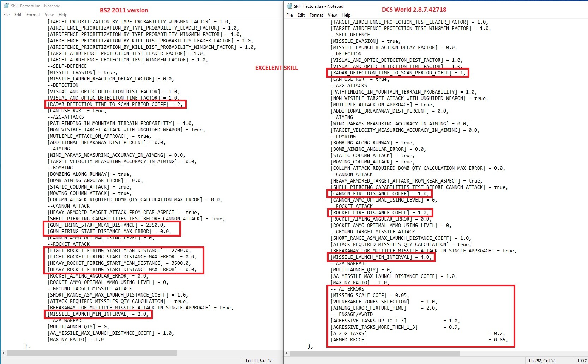Click MOVING_COLUMN_ATTACK = true line in right window
The width and height of the screenshot is (588, 364).
[373, 162]
